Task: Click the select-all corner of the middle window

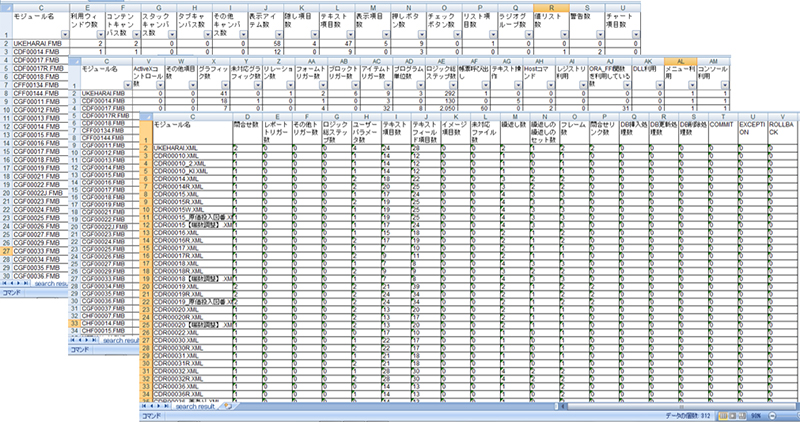Action: click(74, 61)
